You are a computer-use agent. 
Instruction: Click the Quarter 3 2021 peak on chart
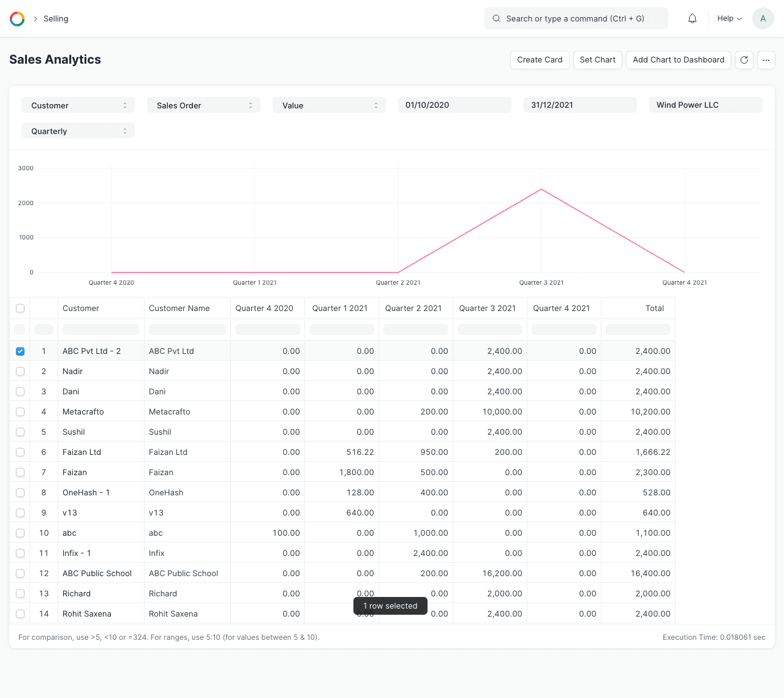(x=541, y=190)
